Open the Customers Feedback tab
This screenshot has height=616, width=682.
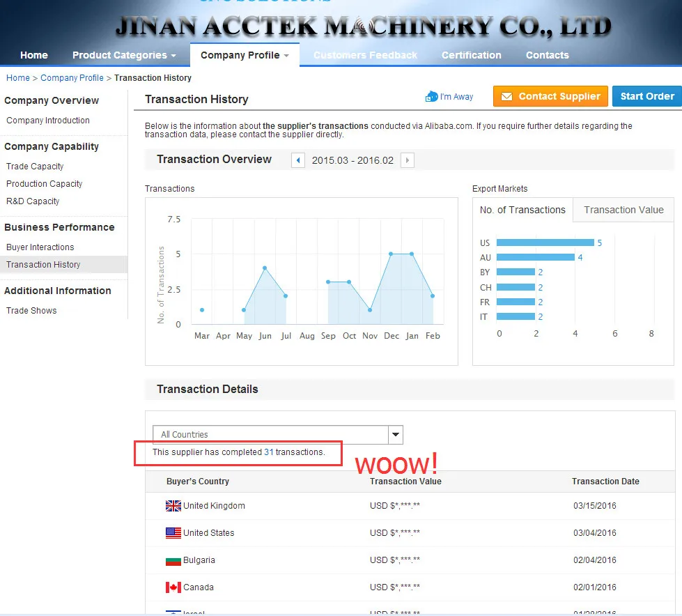click(x=365, y=55)
